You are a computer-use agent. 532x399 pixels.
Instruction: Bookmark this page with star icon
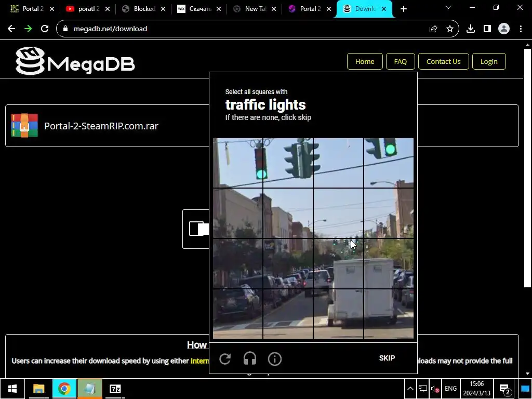click(x=450, y=29)
